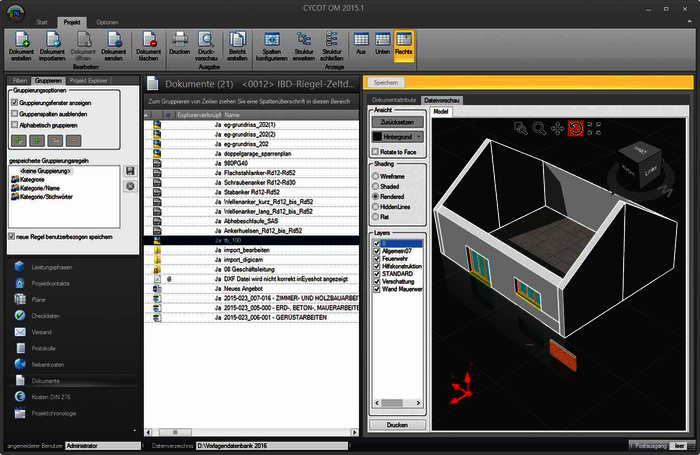Click the Dokument erstellen ribbon icon
700x455 pixels.
click(x=21, y=46)
